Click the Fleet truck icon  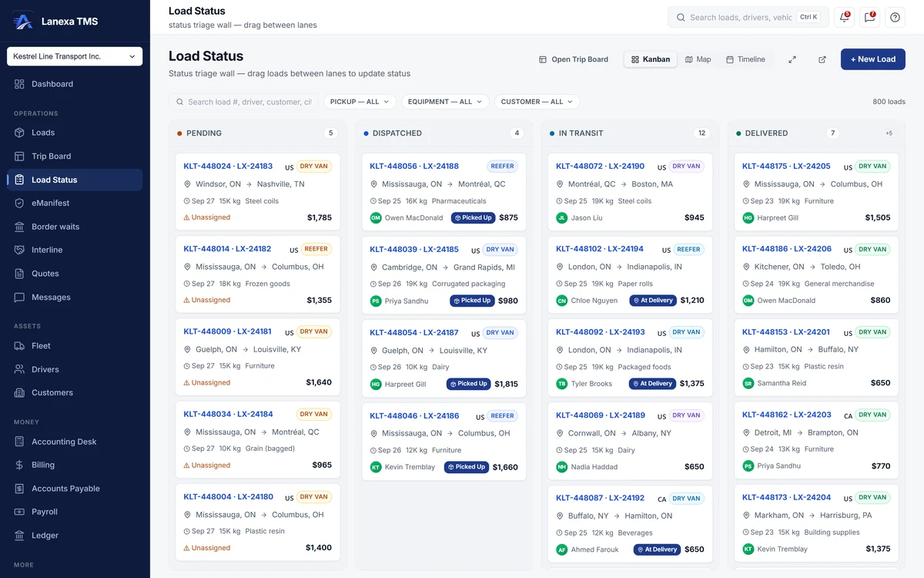click(x=19, y=346)
